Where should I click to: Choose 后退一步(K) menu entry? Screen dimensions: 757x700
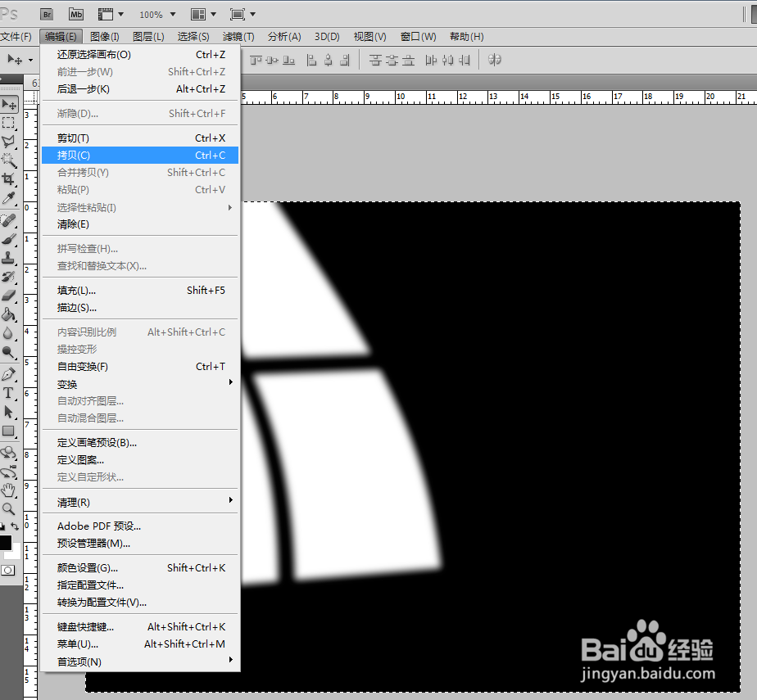(140, 88)
